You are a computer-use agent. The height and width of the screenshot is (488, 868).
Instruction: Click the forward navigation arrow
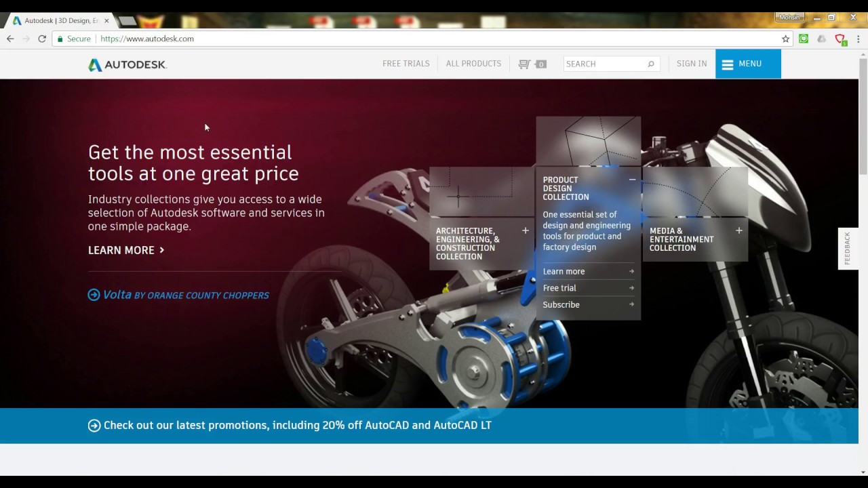(26, 39)
